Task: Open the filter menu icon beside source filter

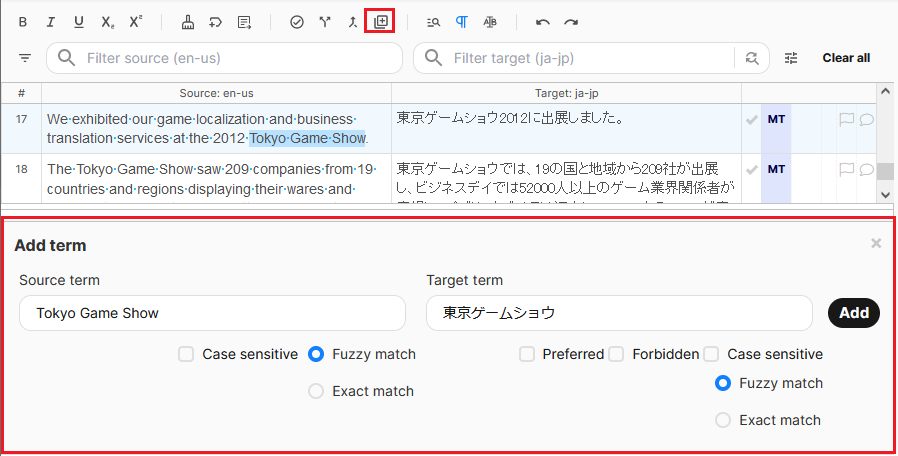Action: click(x=25, y=58)
